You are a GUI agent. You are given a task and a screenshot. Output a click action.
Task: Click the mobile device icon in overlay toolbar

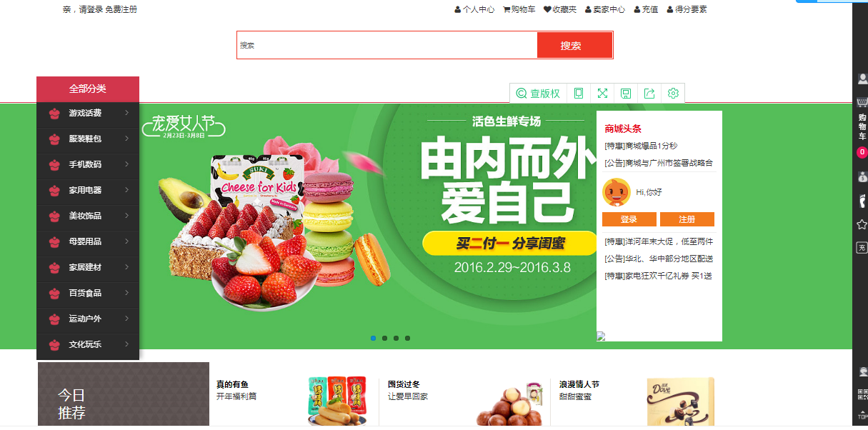[579, 94]
